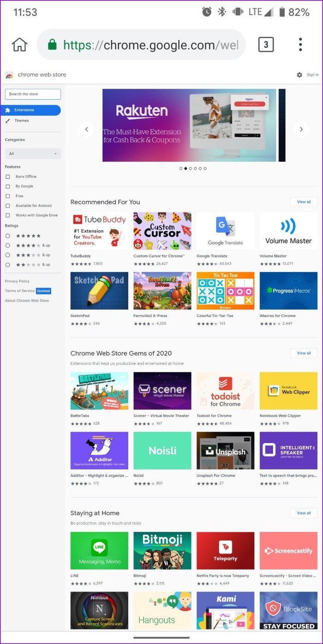The height and width of the screenshot is (644, 323).
Task: Select the three stars & up rating
Action: click(7, 255)
